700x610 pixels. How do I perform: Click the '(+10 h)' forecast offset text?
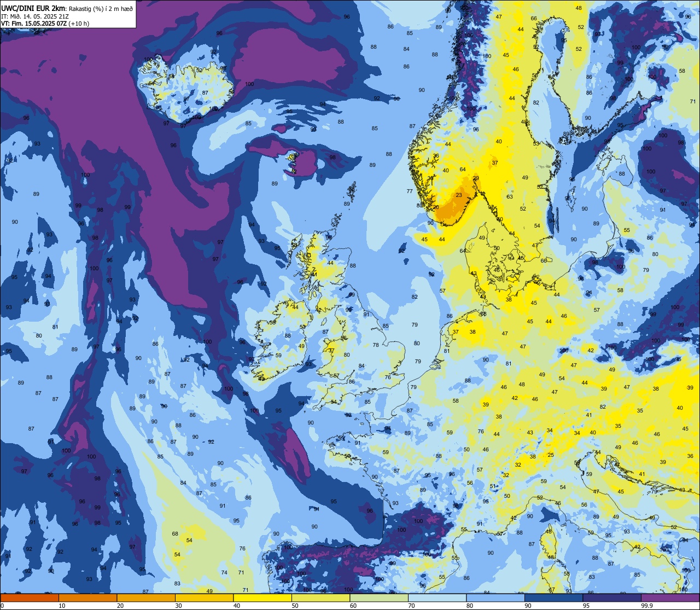tap(79, 24)
